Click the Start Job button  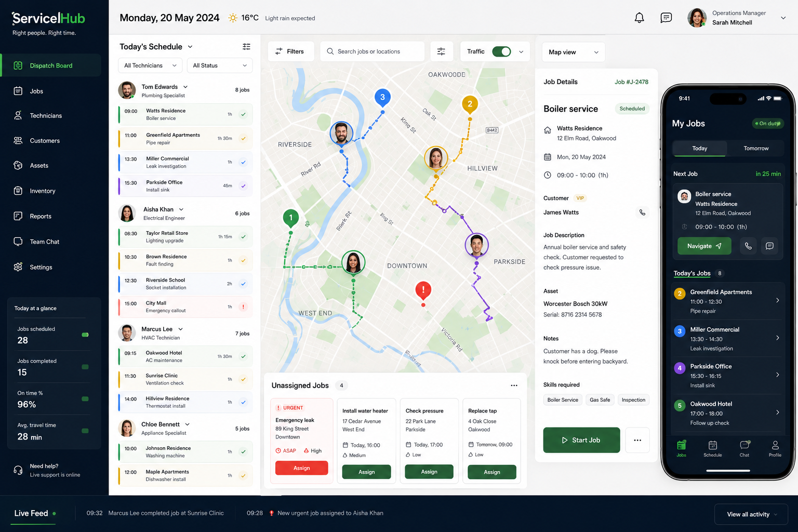[581, 440]
